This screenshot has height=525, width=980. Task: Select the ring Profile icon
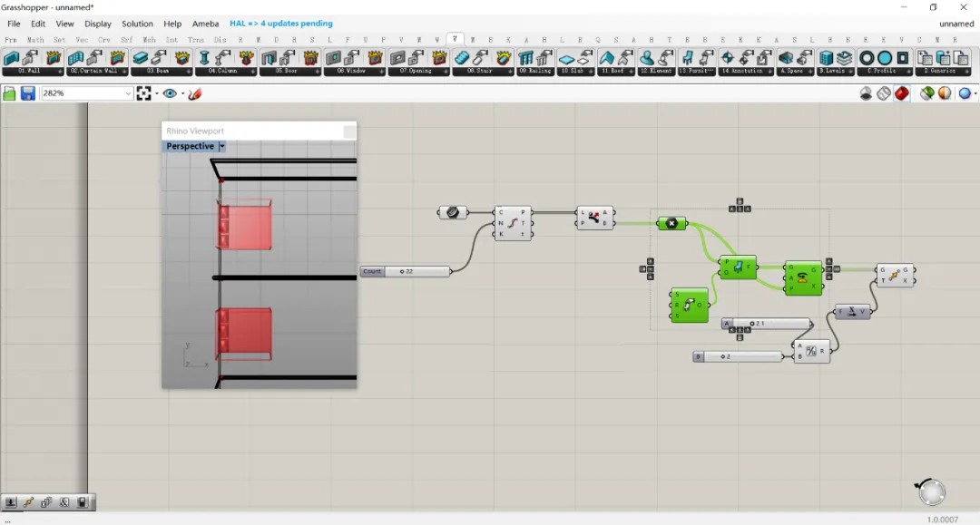point(867,59)
